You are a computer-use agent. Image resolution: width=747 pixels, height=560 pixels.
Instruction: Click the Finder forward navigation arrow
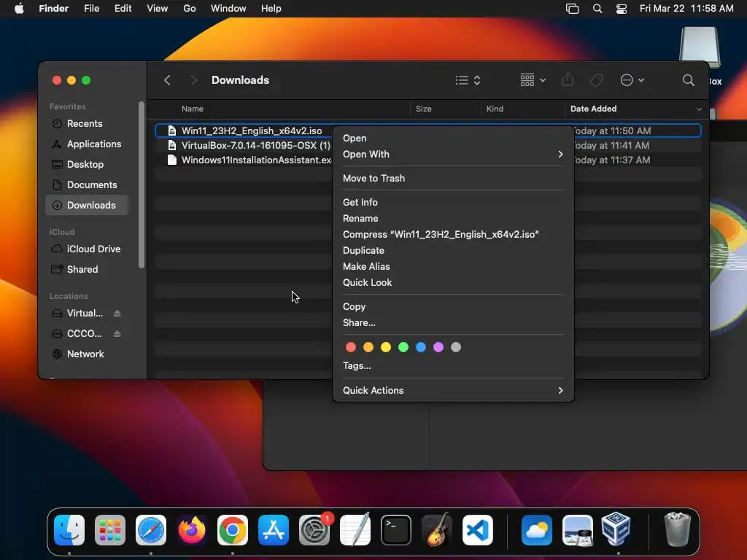[x=193, y=80]
